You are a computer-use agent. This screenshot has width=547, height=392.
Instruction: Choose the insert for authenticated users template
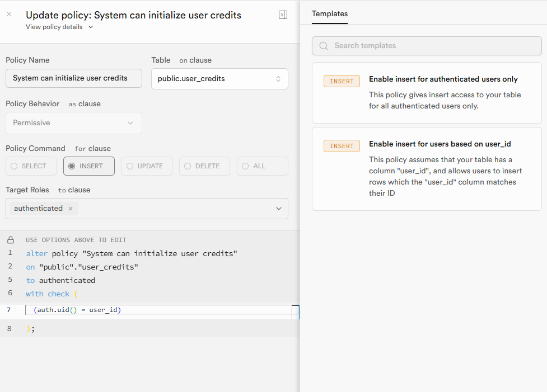pos(427,93)
